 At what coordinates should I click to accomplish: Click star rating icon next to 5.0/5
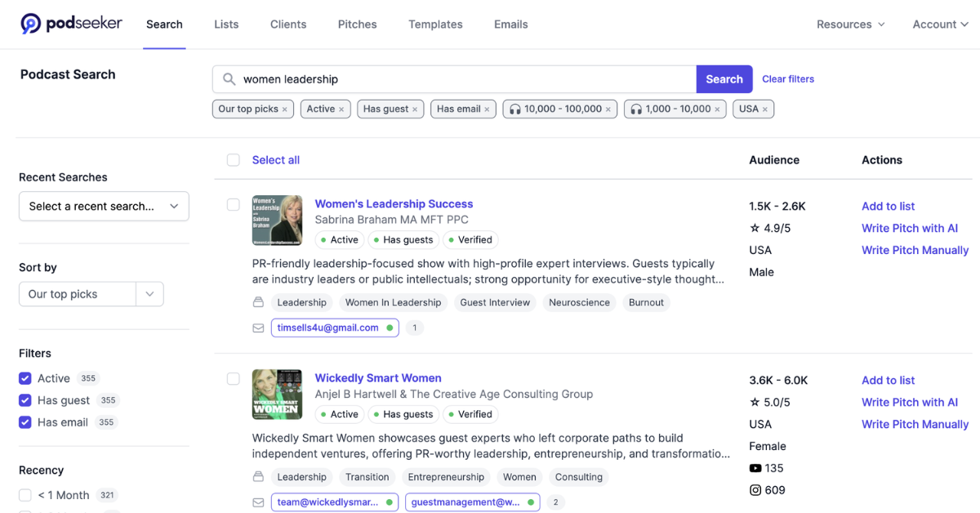[x=755, y=402]
